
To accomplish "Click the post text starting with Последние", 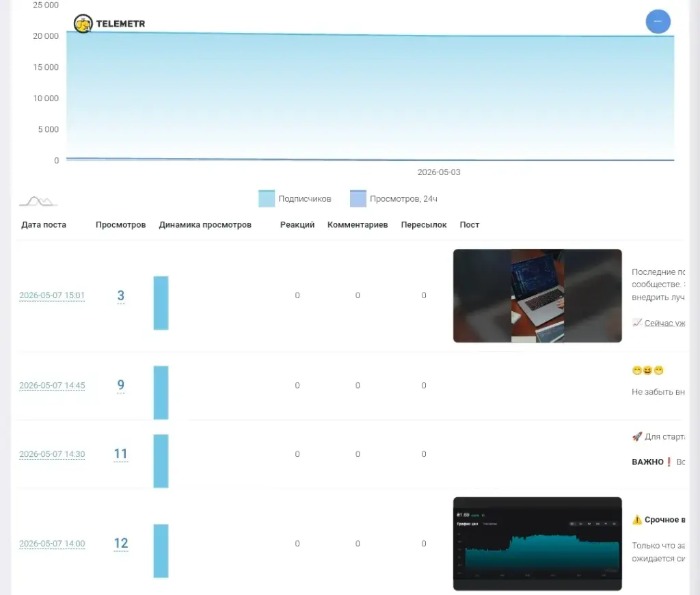I will [x=658, y=285].
